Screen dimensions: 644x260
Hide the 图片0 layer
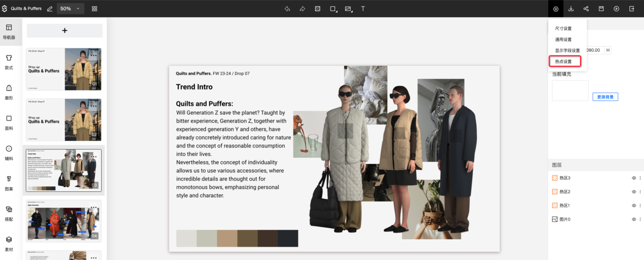[634, 219]
